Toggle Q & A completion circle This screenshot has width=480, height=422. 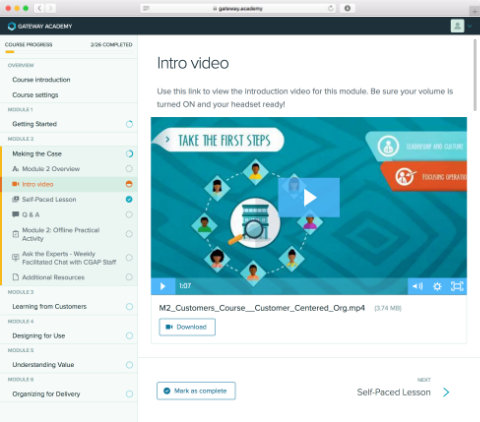tap(129, 214)
